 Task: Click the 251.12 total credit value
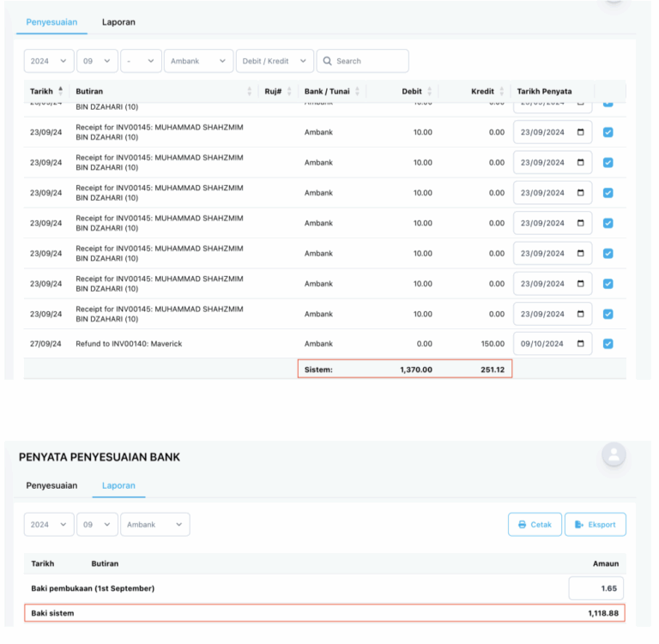click(493, 370)
